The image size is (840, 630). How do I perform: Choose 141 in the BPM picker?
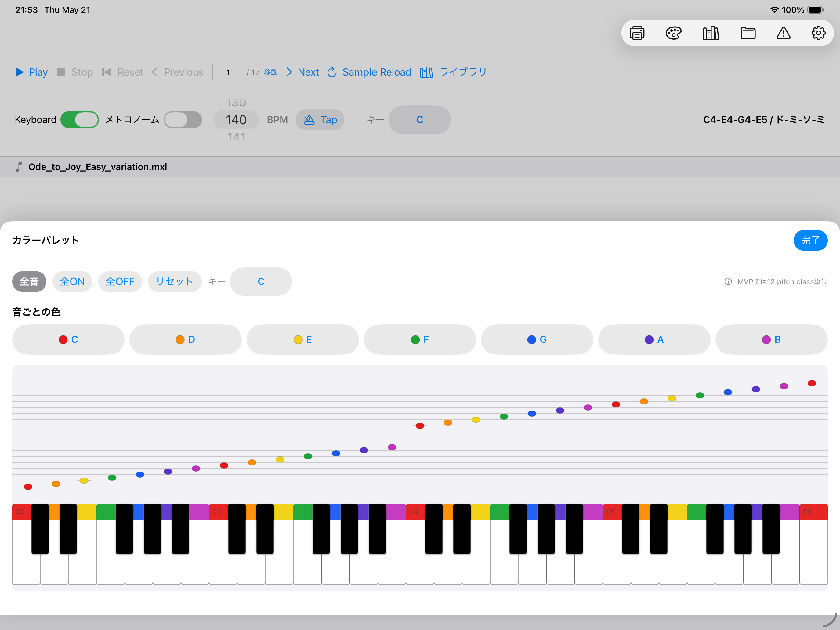[x=236, y=137]
